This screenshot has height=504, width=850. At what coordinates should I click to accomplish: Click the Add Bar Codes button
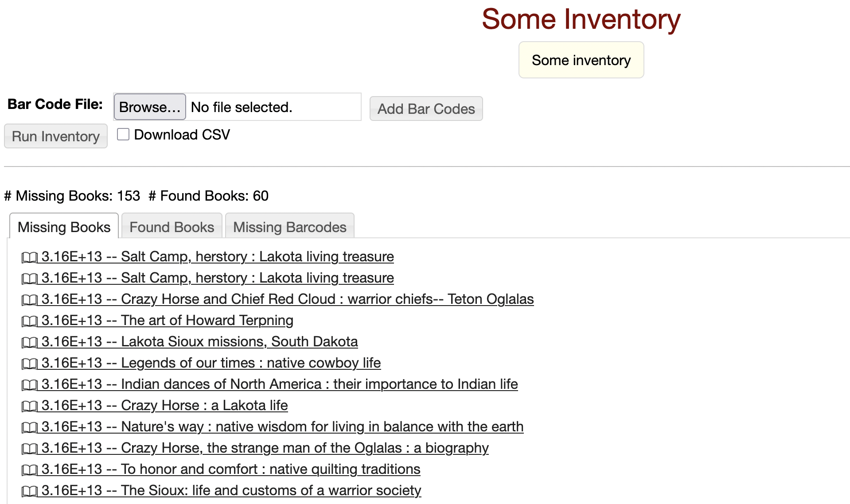click(x=426, y=109)
